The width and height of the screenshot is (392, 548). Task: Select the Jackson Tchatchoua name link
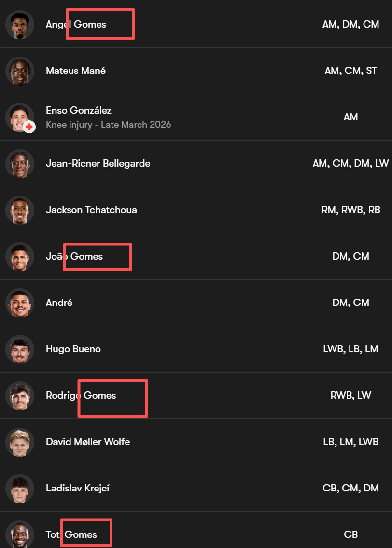(x=91, y=210)
